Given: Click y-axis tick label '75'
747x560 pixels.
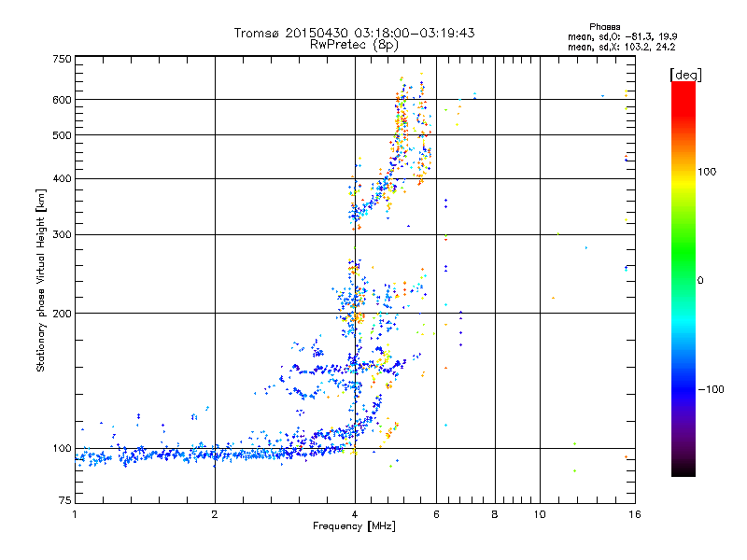Looking at the screenshot, I should (65, 500).
